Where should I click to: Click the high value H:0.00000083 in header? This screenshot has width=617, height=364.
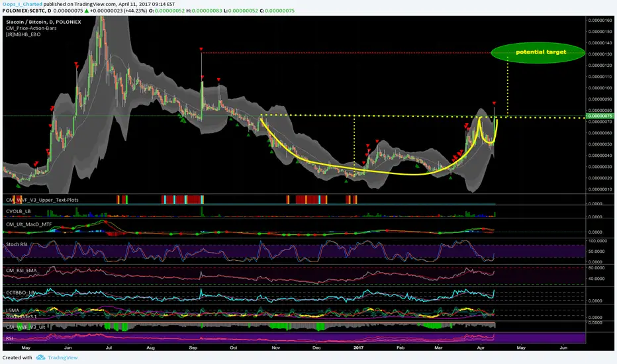coord(204,11)
